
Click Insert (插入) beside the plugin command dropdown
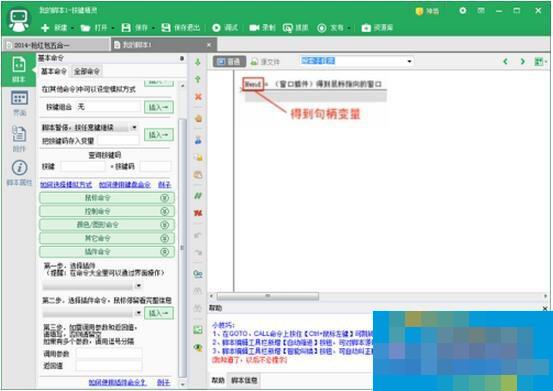click(x=159, y=313)
